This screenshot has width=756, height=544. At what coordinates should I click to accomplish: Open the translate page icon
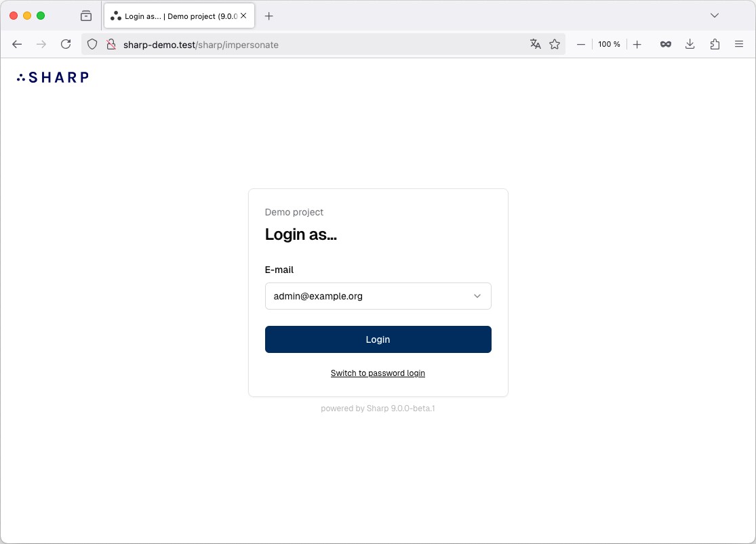tap(535, 44)
